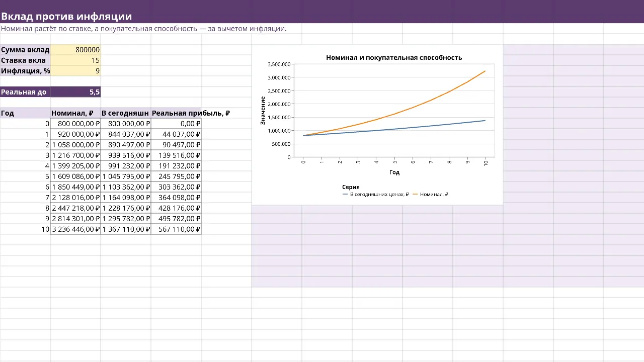Select the cell 844 037,00 ₽
Screen dimensions: 644x362
(x=126, y=134)
